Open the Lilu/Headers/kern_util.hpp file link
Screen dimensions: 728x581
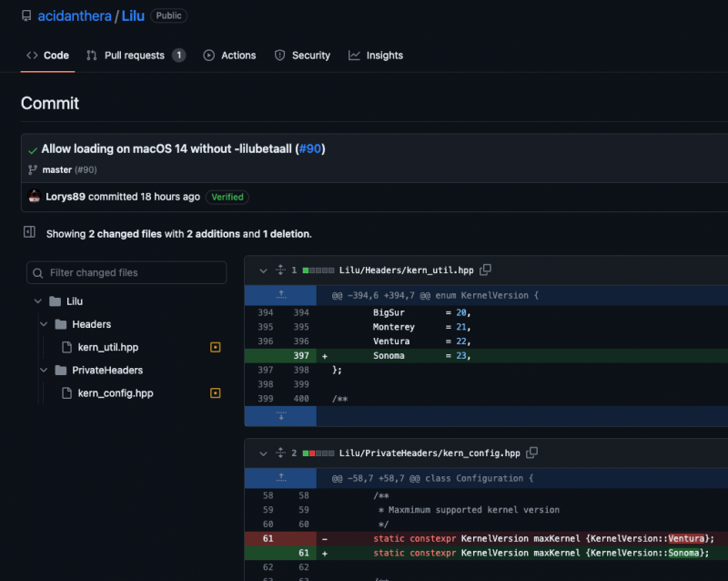click(x=406, y=270)
